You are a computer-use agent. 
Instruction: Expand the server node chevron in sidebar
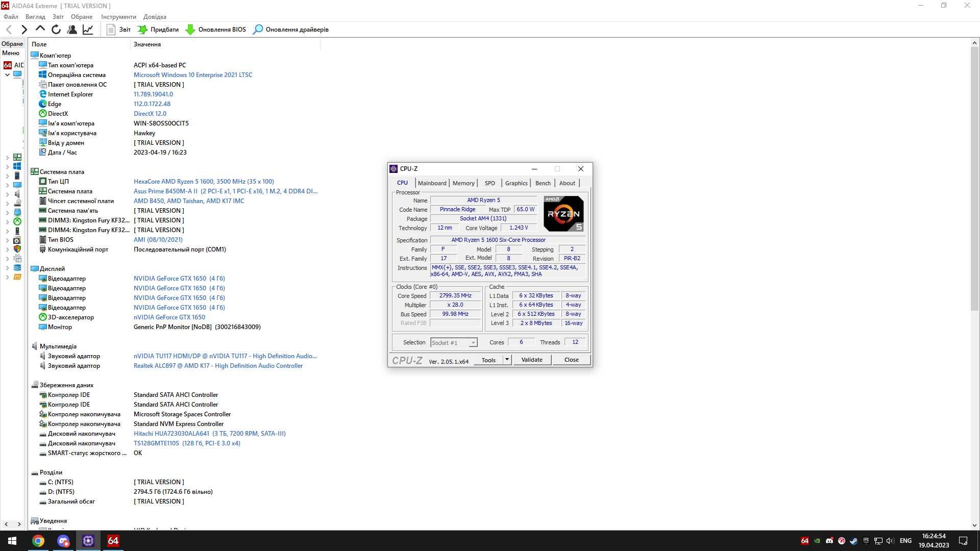(7, 176)
